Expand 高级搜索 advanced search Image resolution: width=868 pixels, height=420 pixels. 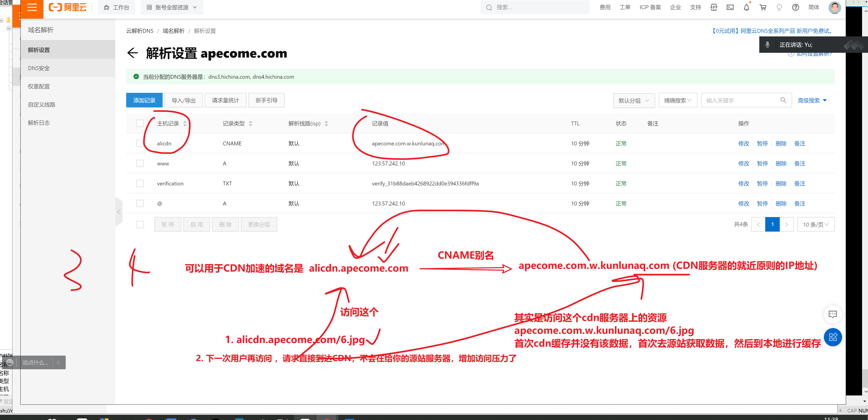812,100
